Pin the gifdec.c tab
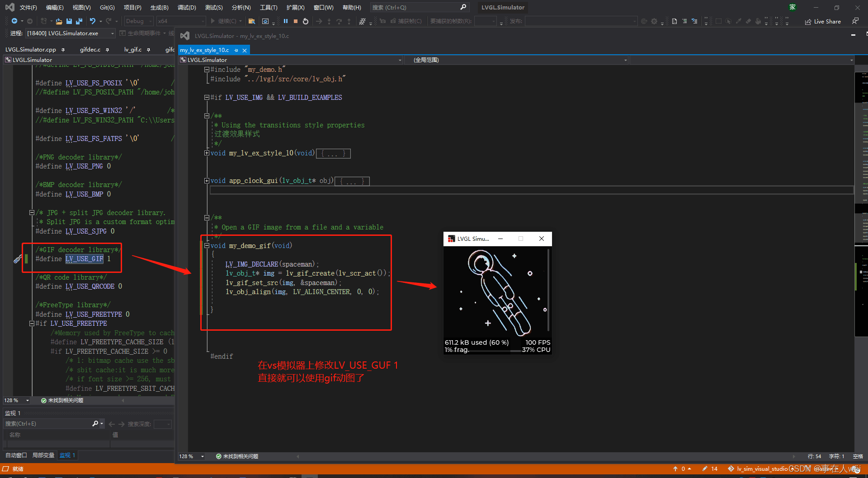Screen dimensions: 868x478 click(x=107, y=50)
